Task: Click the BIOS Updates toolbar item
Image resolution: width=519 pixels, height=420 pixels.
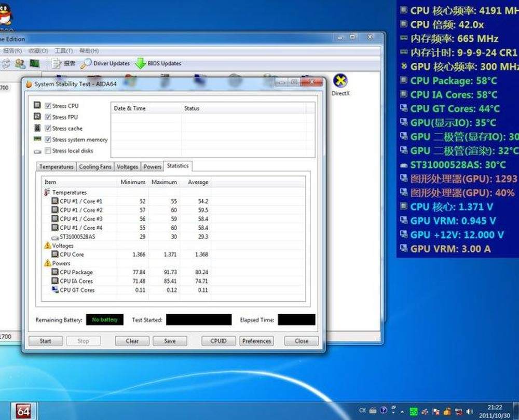Action: (158, 63)
